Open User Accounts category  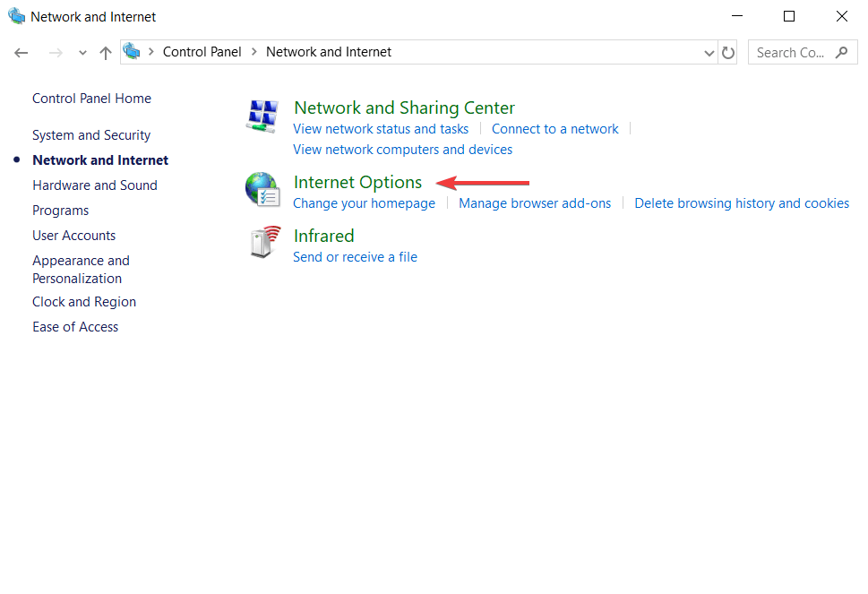coord(74,236)
